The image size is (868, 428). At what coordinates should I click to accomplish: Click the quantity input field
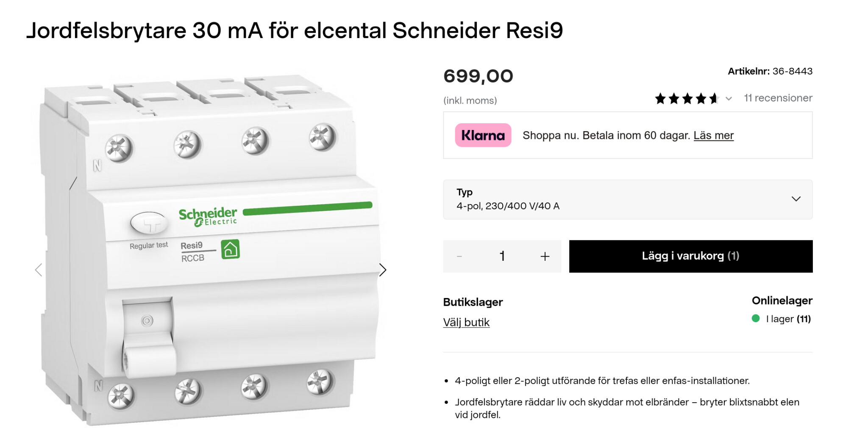(x=502, y=256)
